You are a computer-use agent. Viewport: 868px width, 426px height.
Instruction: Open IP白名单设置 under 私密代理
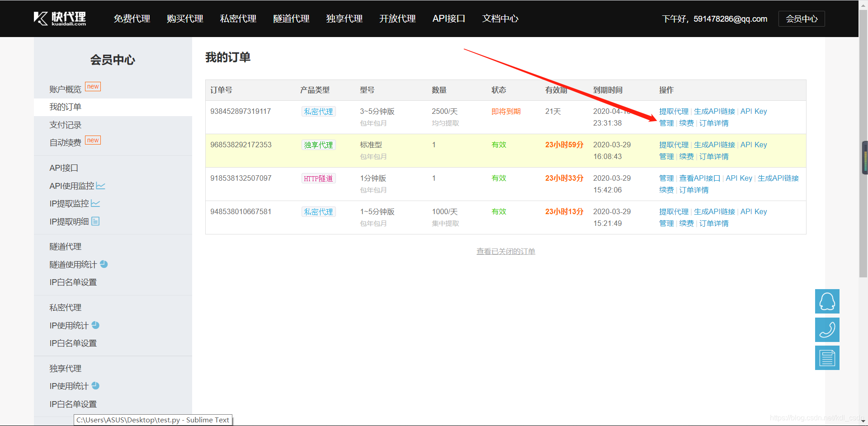pyautogui.click(x=73, y=343)
